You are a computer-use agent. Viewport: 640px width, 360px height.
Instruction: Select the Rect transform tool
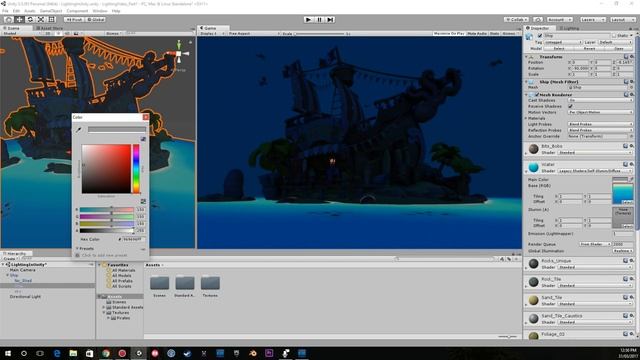click(51, 19)
